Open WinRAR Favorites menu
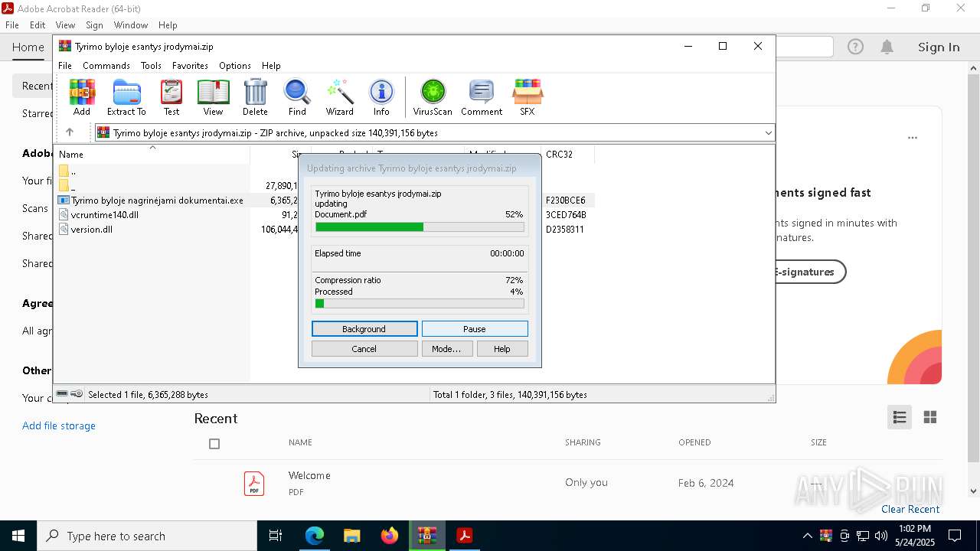The image size is (980, 551). tap(190, 66)
